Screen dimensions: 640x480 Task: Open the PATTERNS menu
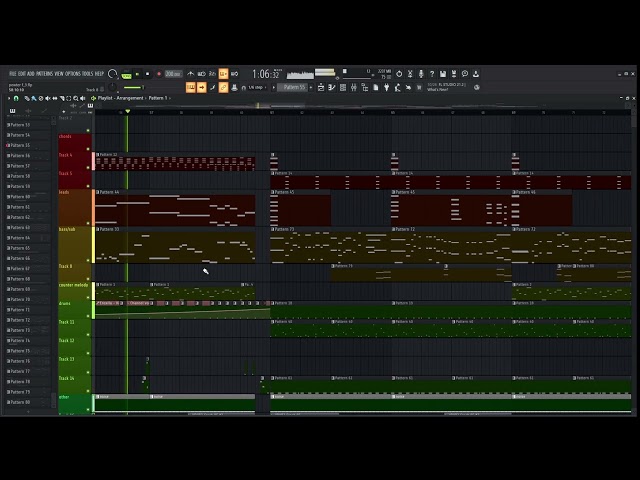[45, 74]
